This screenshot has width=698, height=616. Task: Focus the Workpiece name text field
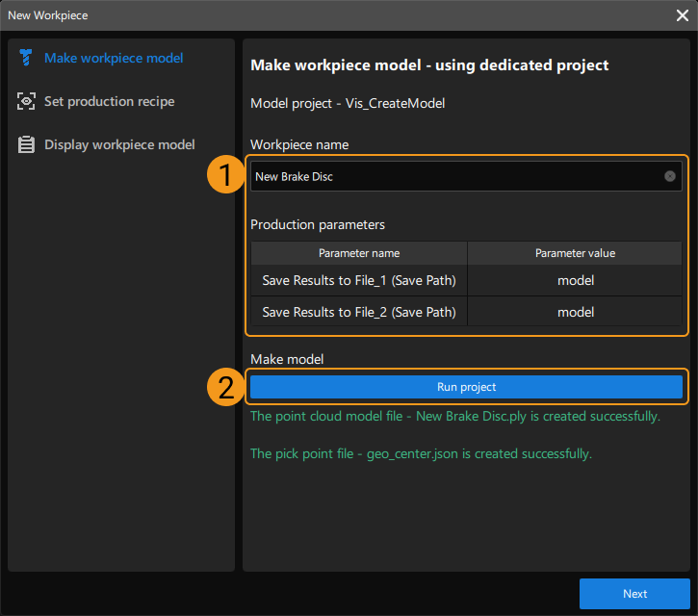click(x=452, y=176)
